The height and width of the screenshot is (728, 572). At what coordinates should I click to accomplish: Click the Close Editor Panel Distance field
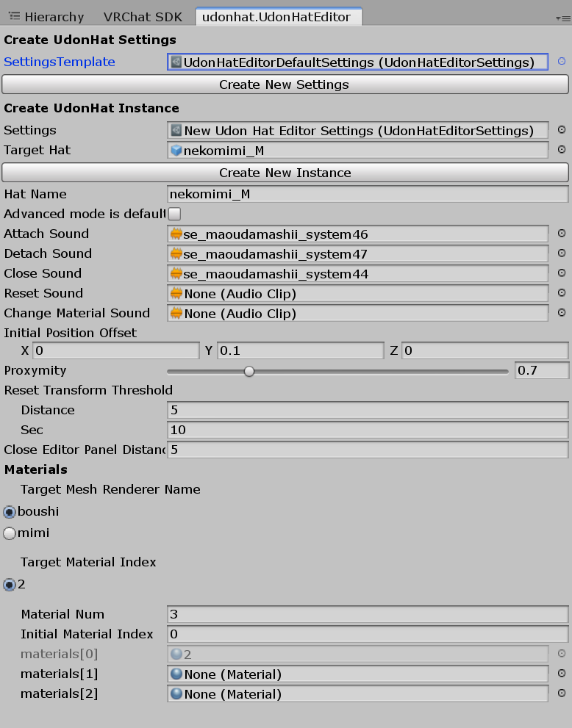tap(368, 450)
